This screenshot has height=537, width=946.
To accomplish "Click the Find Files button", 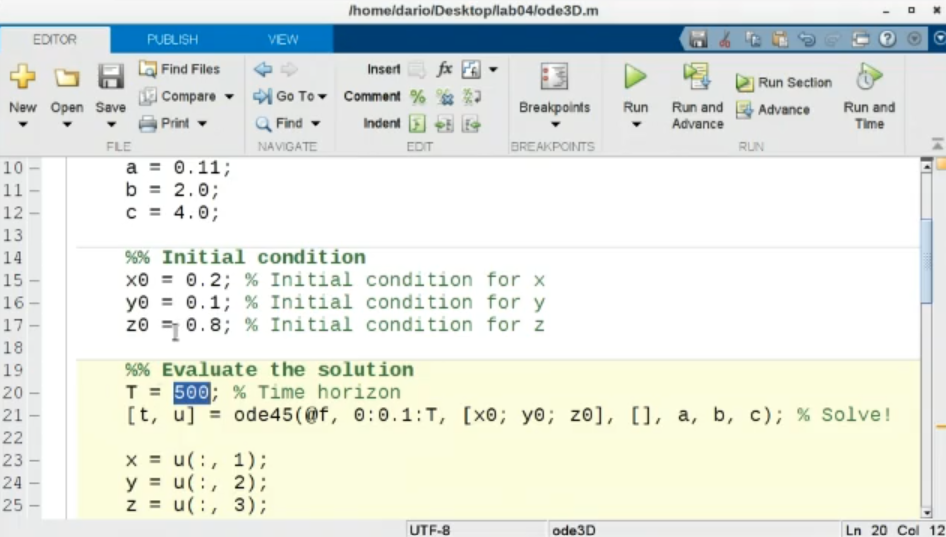I will [180, 69].
